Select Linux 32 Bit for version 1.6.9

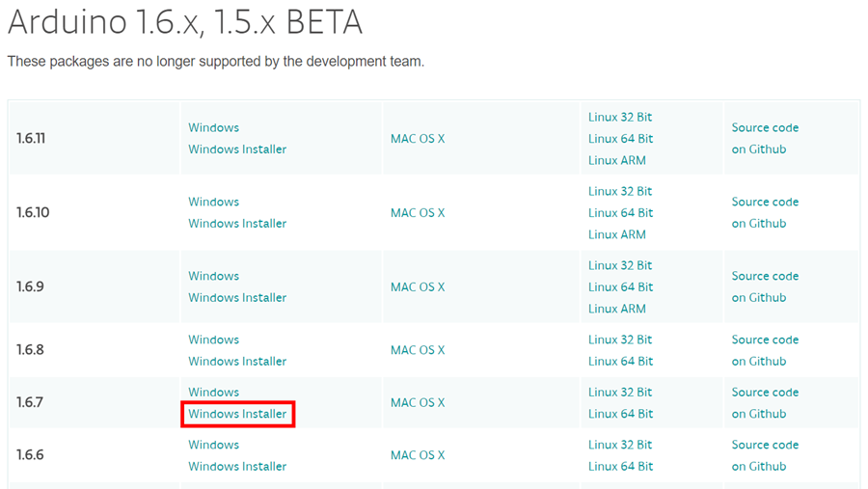click(620, 265)
